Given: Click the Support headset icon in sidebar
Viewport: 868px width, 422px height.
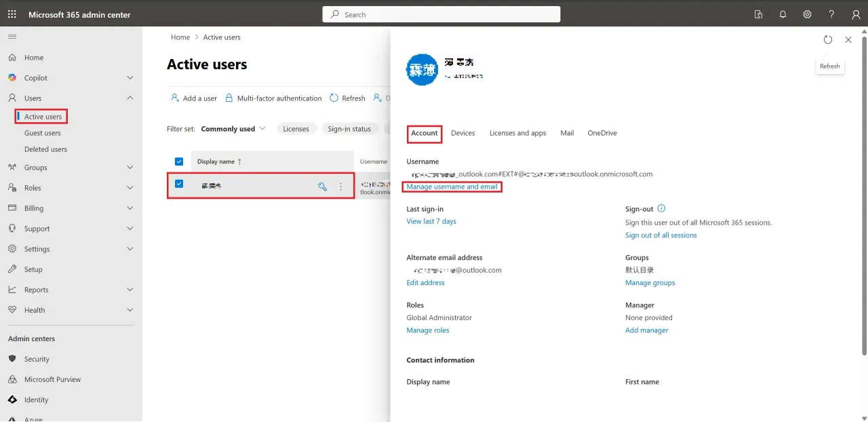Looking at the screenshot, I should [x=12, y=229].
